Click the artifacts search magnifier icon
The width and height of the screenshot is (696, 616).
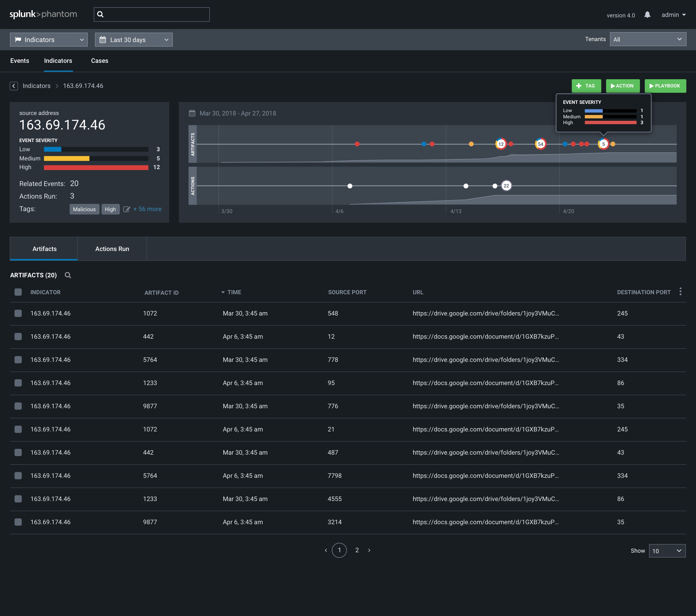[68, 275]
